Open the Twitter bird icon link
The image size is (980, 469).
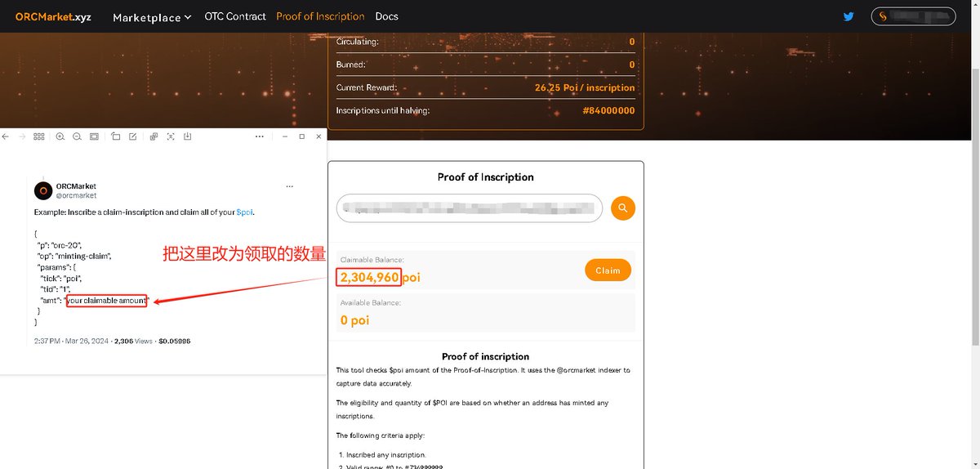[849, 16]
